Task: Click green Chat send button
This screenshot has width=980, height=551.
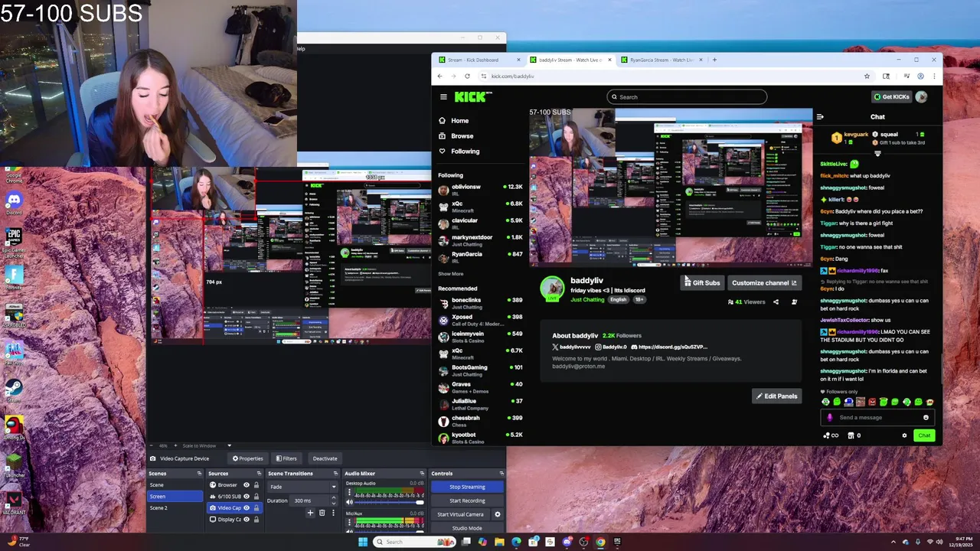Action: tap(924, 435)
